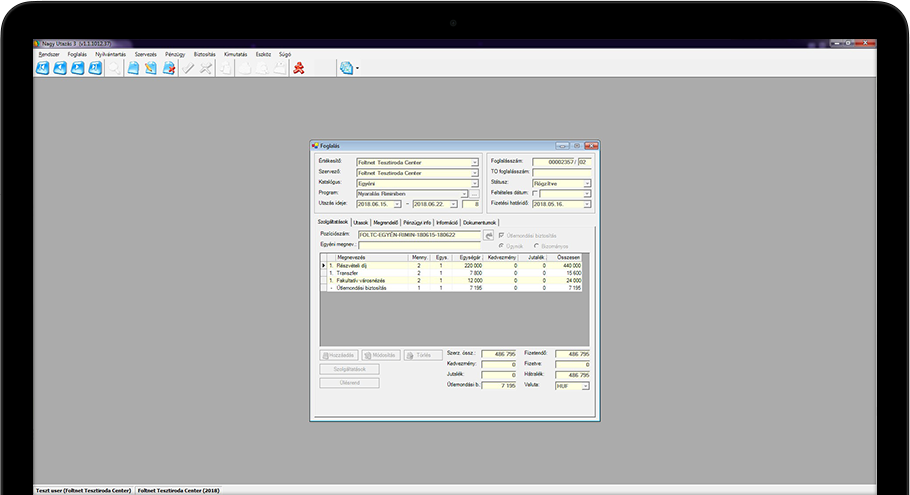This screenshot has width=910, height=495.
Task: Click the greyed toolbar icon left of cloud icon
Action: coord(226,68)
